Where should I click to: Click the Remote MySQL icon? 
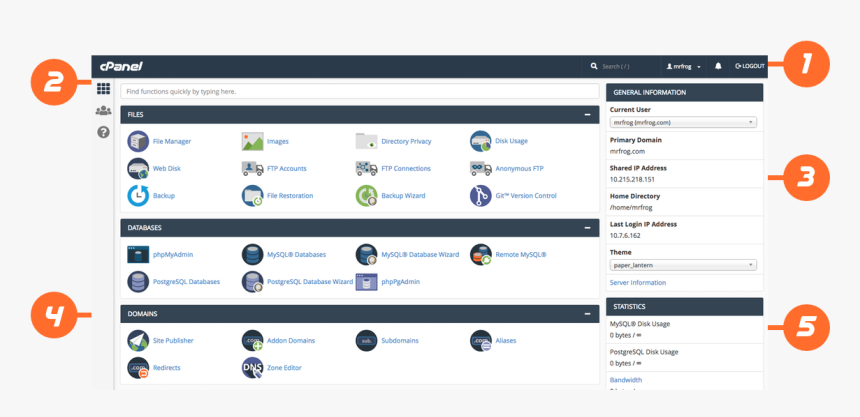pyautogui.click(x=480, y=255)
